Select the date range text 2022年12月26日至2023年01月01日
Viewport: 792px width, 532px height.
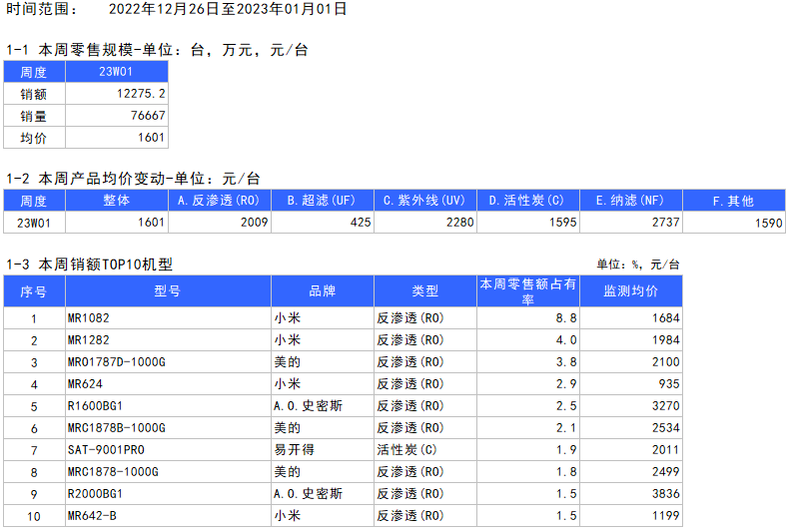228,9
